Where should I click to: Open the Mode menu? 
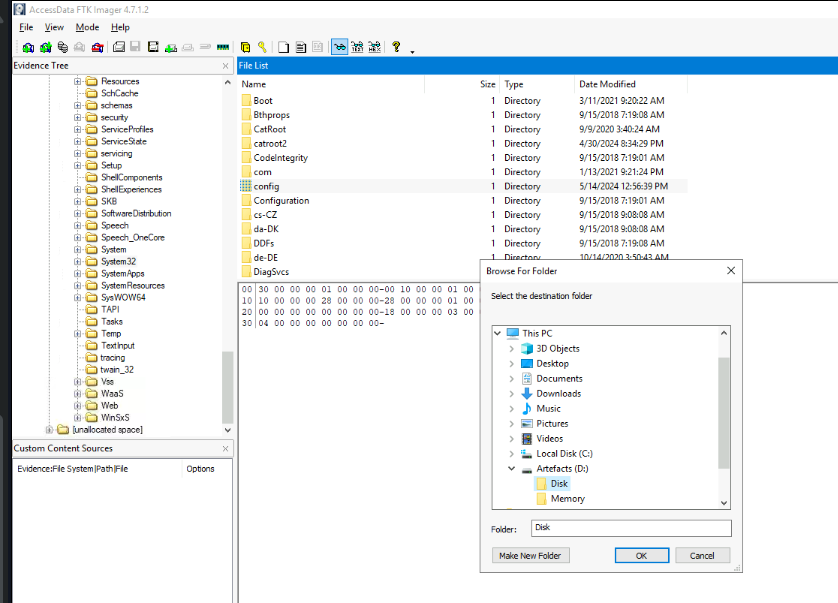[87, 27]
